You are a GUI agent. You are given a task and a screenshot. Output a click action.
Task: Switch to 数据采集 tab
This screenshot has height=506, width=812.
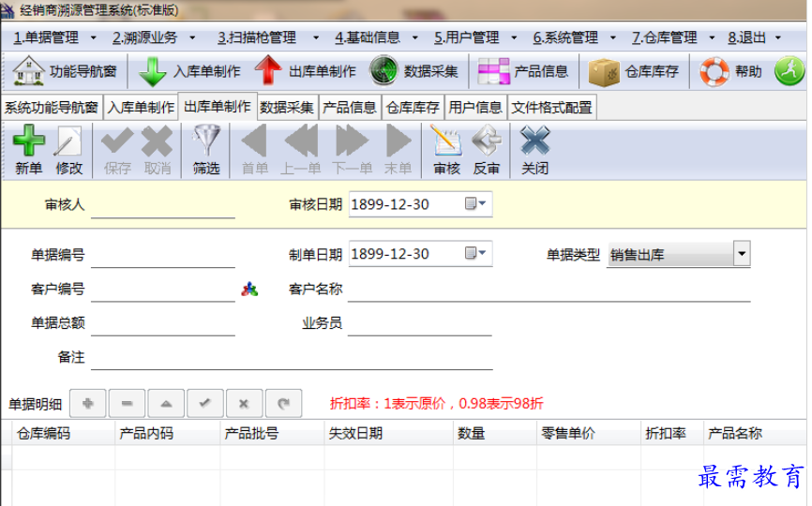[x=287, y=107]
